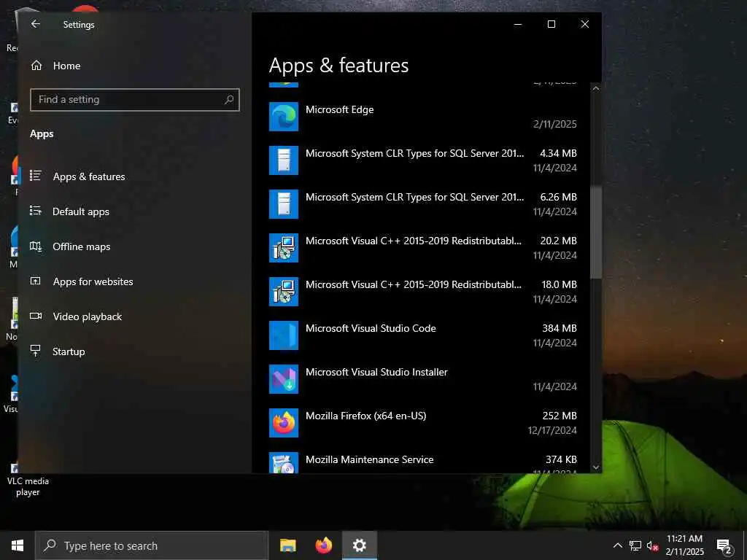Select the Microsoft Visual Studio Code entry
Image resolution: width=747 pixels, height=560 pixels.
[x=423, y=335]
